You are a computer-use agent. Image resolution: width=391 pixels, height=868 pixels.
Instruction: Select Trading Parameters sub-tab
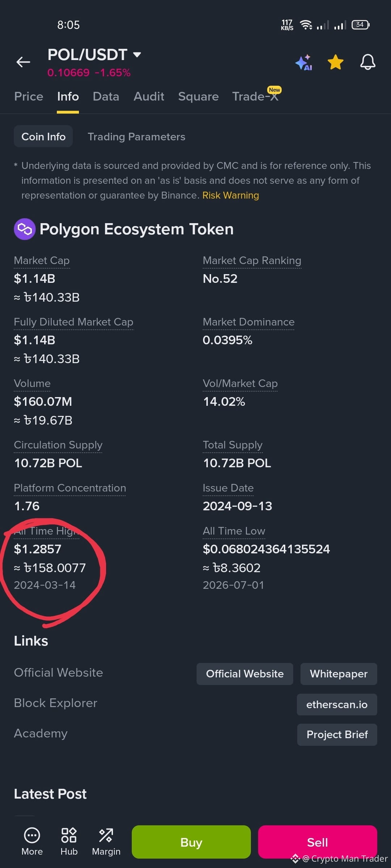coord(136,137)
